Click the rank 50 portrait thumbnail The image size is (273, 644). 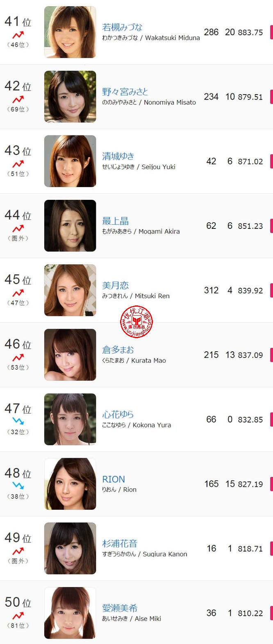point(70,613)
